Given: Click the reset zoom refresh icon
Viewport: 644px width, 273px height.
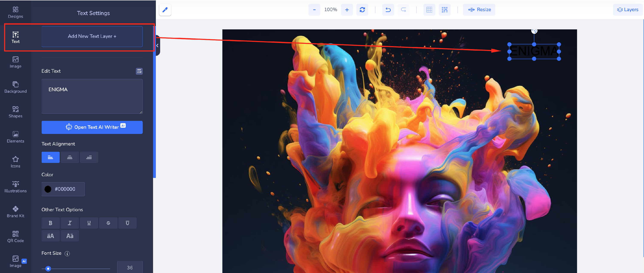Looking at the screenshot, I should [362, 10].
